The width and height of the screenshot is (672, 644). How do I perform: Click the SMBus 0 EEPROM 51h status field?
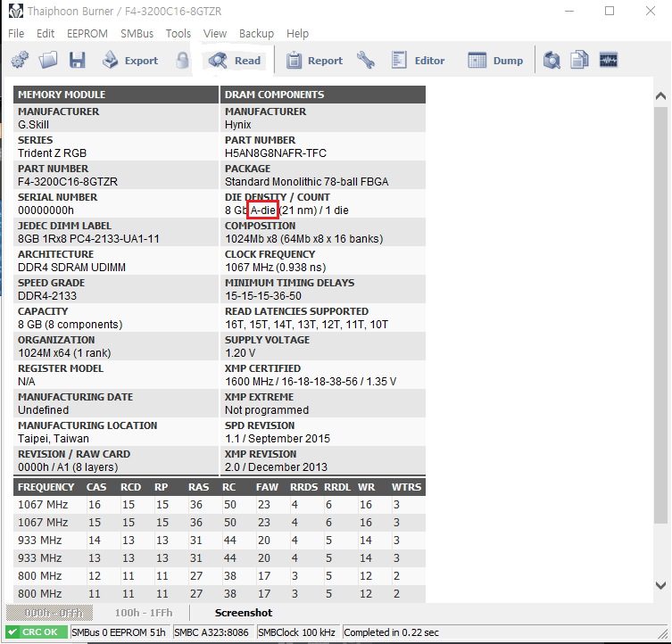(x=119, y=632)
